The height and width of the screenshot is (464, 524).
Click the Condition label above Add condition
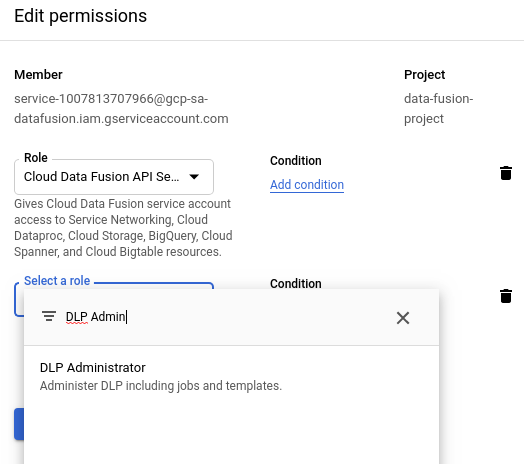296,161
